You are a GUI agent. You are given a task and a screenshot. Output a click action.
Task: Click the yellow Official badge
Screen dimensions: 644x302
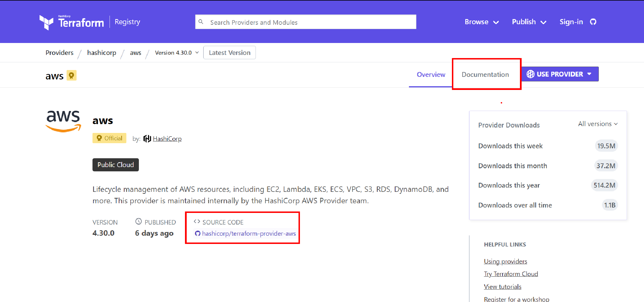(109, 138)
